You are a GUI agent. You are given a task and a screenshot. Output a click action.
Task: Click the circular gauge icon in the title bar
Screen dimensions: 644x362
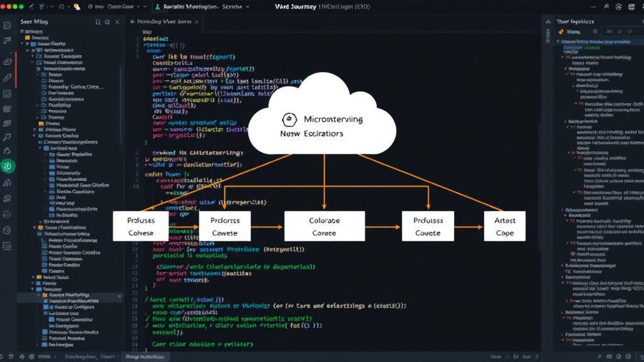pos(619,7)
